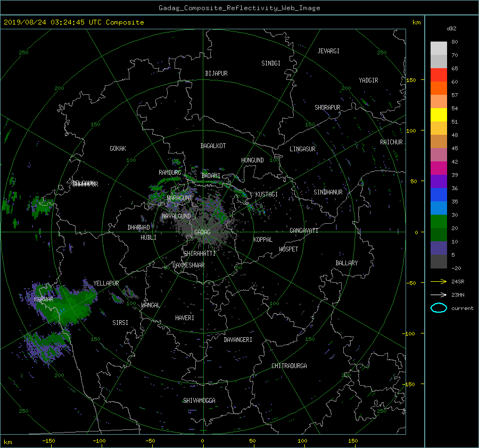The width and height of the screenshot is (479, 448).
Task: Click the 'dBZ' legend header
Action: pyautogui.click(x=451, y=29)
